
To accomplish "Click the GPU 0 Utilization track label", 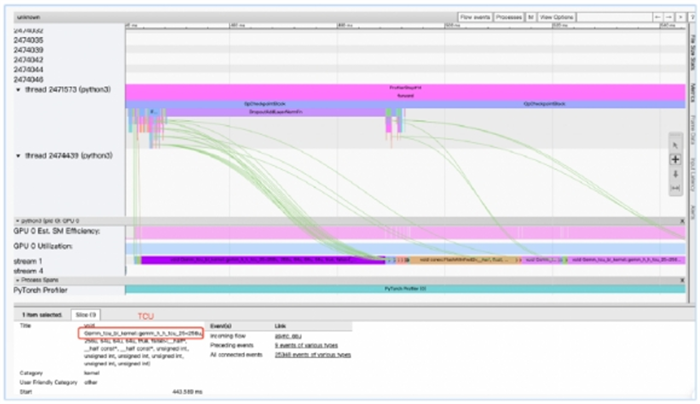I will [43, 246].
